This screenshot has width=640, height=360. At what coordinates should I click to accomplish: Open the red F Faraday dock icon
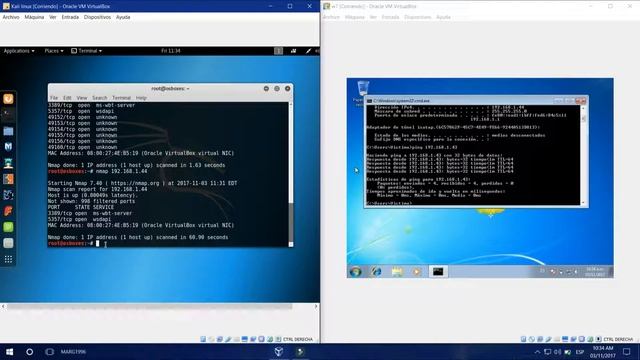8,211
